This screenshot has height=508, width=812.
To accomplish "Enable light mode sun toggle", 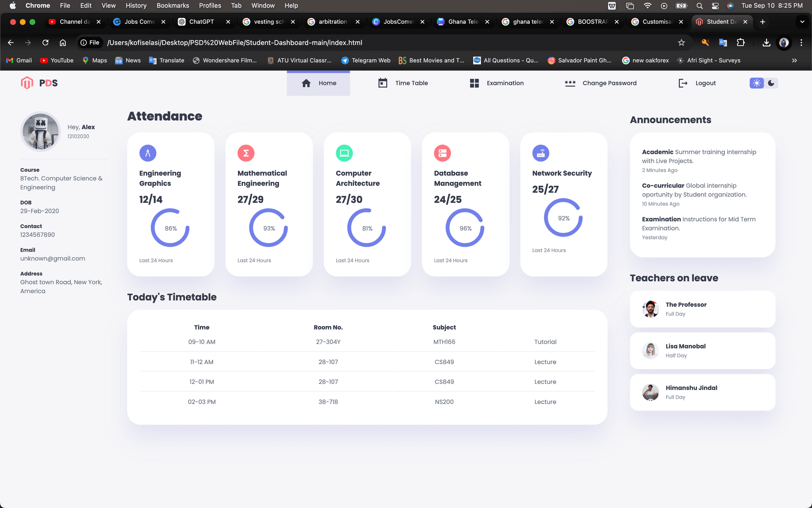I will click(x=756, y=83).
